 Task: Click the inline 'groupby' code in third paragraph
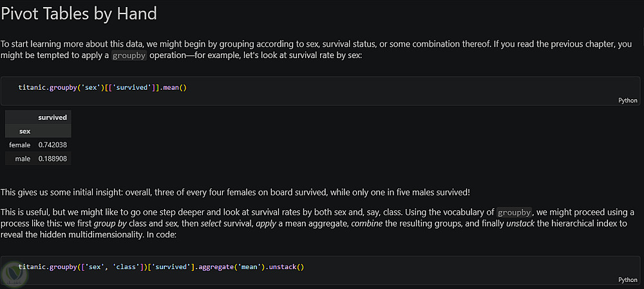point(514,212)
